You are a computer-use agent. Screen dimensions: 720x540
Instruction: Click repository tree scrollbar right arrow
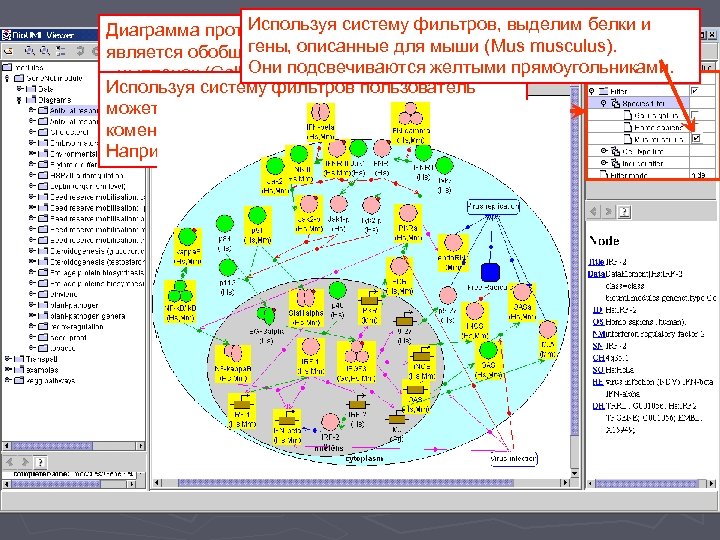[x=141, y=445]
